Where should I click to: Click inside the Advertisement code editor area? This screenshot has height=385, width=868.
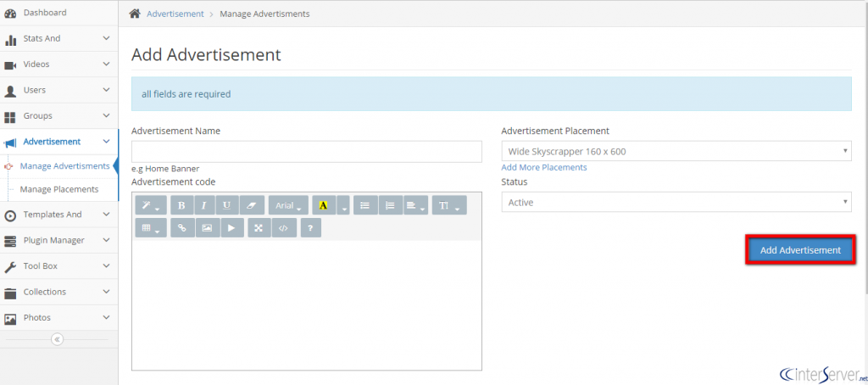pyautogui.click(x=307, y=304)
